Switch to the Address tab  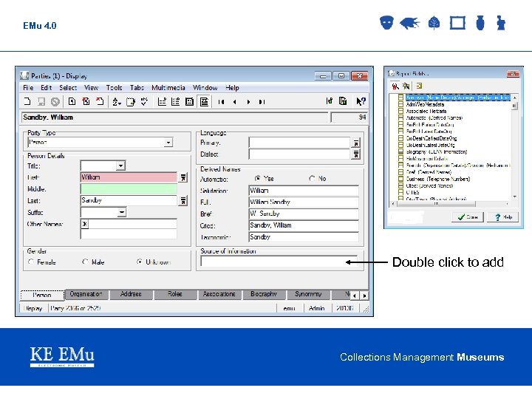(x=131, y=294)
